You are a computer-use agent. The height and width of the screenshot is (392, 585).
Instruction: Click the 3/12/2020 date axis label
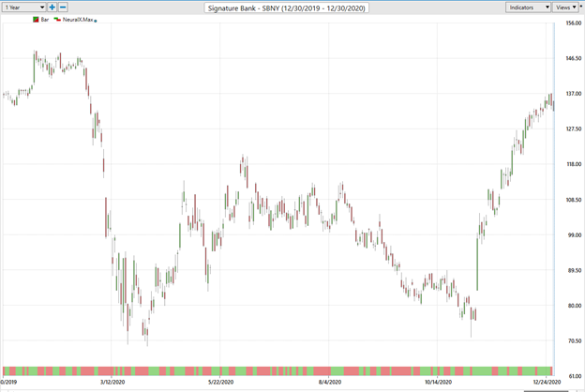(112, 382)
